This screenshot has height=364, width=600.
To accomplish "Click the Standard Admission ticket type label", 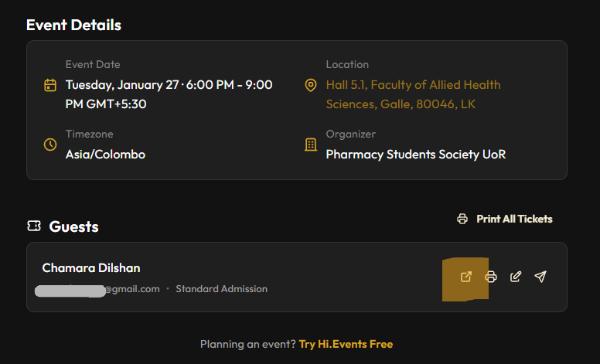I will (221, 289).
